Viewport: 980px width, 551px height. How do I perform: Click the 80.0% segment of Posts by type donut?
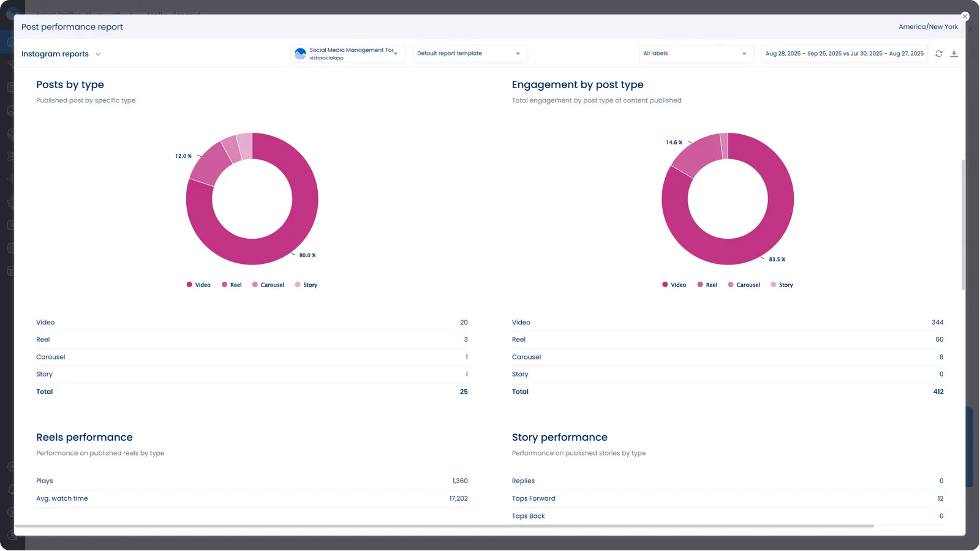point(294,233)
